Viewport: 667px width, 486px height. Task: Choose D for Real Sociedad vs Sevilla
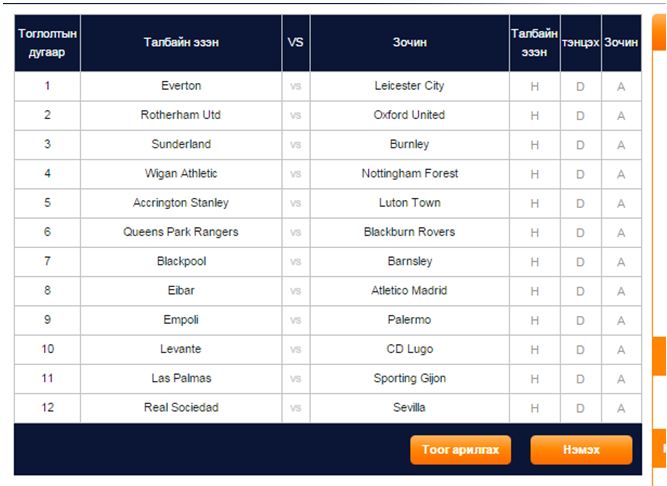(x=581, y=408)
